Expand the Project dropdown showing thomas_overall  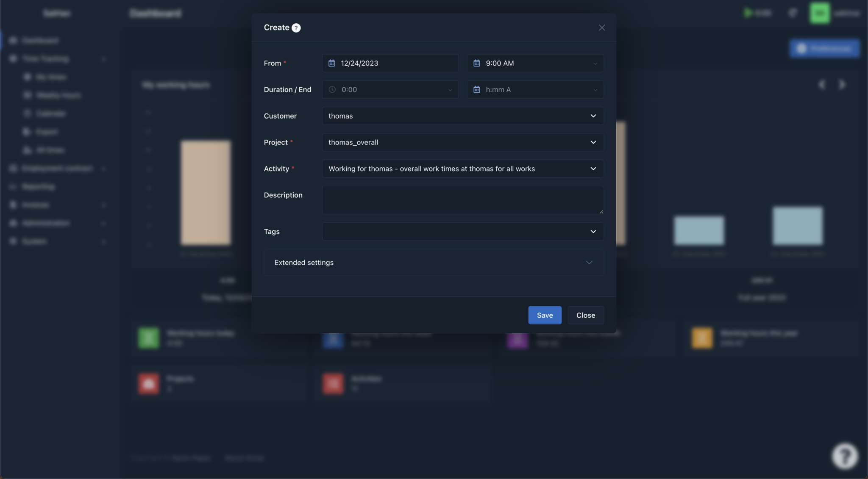[462, 142]
